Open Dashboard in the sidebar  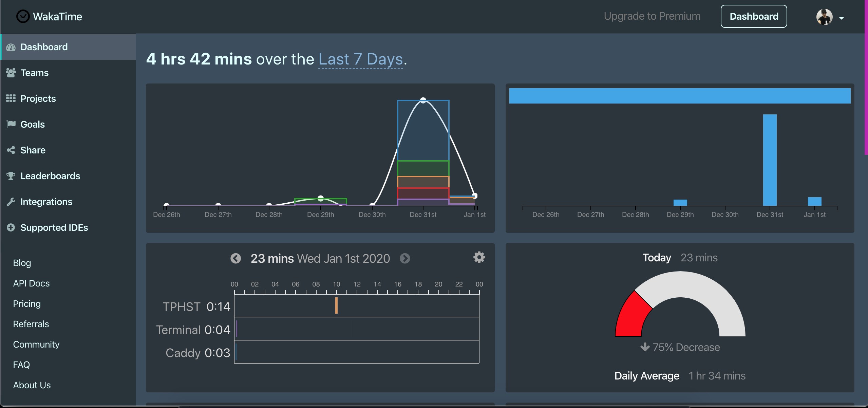pos(68,47)
